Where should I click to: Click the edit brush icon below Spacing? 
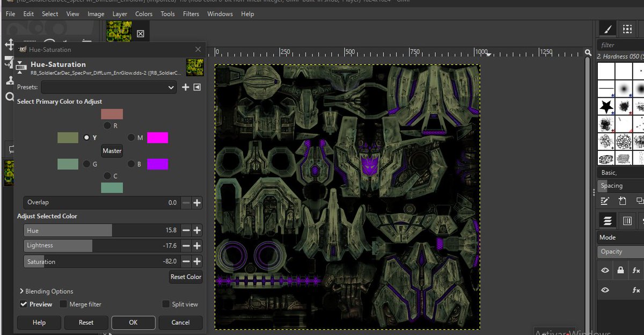pyautogui.click(x=605, y=201)
